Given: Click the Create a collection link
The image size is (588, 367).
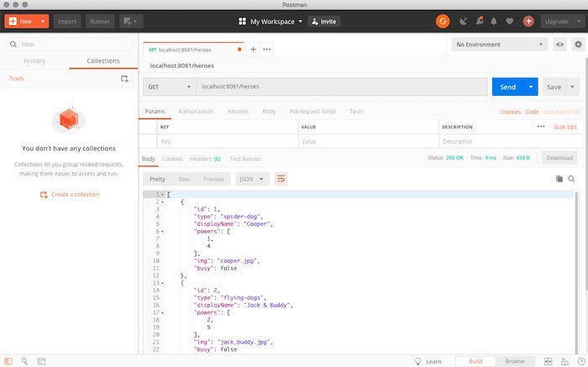Looking at the screenshot, I should 70,194.
